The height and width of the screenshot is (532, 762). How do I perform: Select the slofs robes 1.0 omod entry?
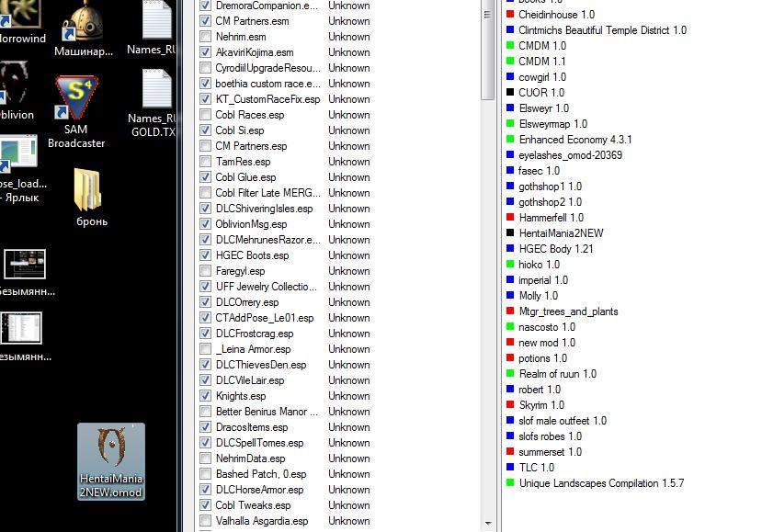(550, 436)
